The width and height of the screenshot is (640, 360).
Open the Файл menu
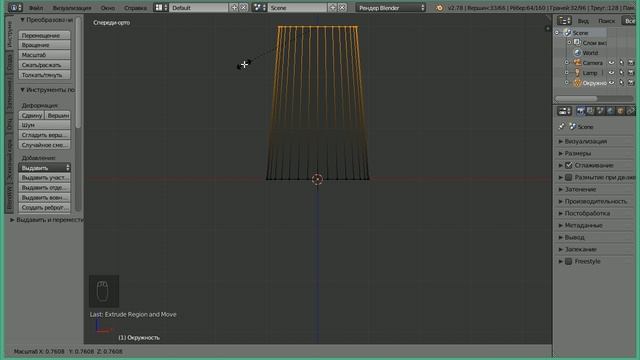(36, 8)
